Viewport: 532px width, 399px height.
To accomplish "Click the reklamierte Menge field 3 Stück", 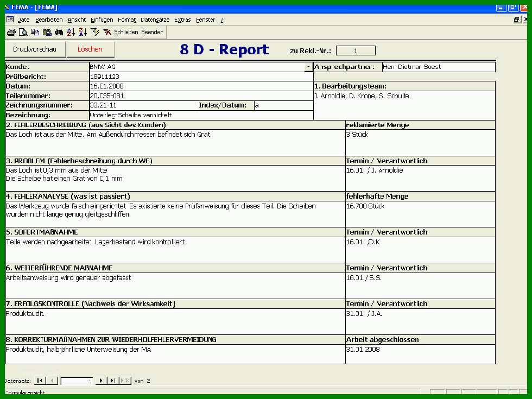I will pyautogui.click(x=420, y=142).
